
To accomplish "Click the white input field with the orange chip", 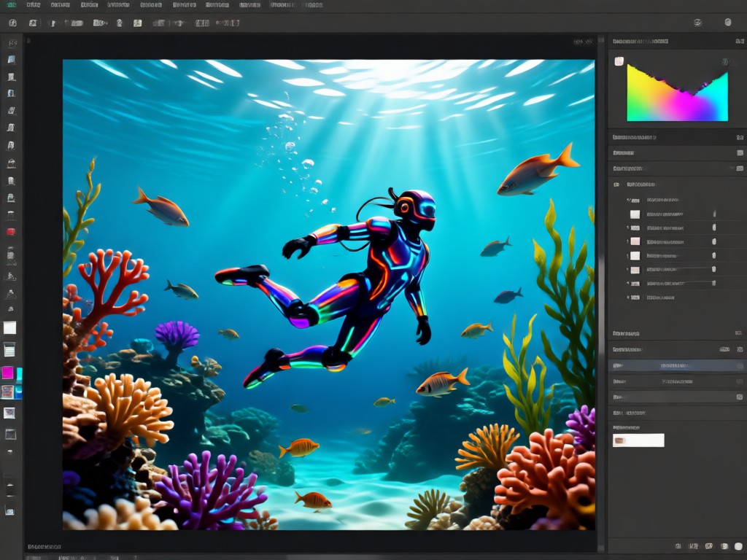I will click(638, 440).
